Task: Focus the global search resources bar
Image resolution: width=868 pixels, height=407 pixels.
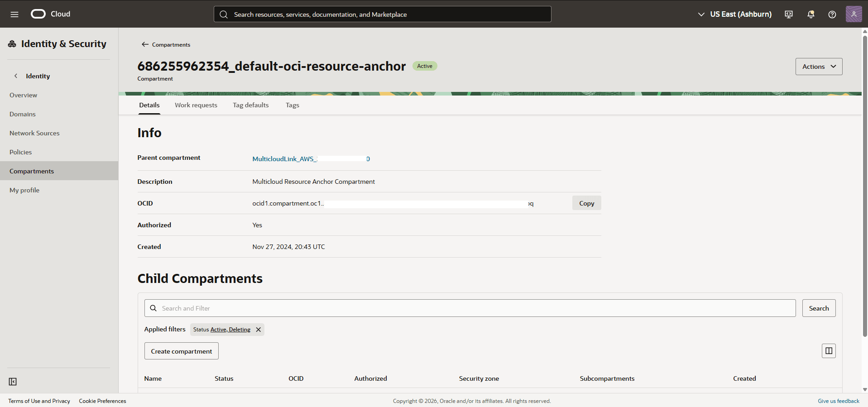Action: [x=383, y=14]
